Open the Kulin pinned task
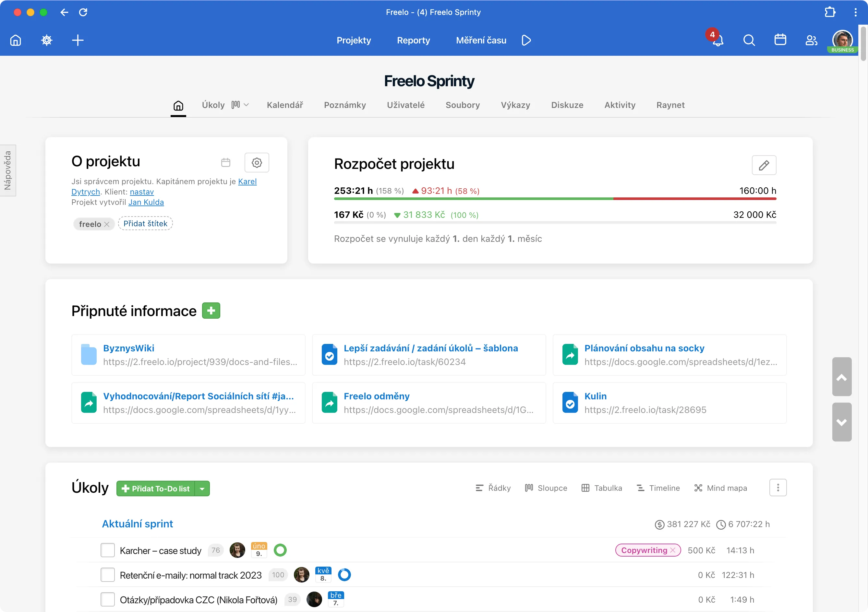 (x=669, y=403)
